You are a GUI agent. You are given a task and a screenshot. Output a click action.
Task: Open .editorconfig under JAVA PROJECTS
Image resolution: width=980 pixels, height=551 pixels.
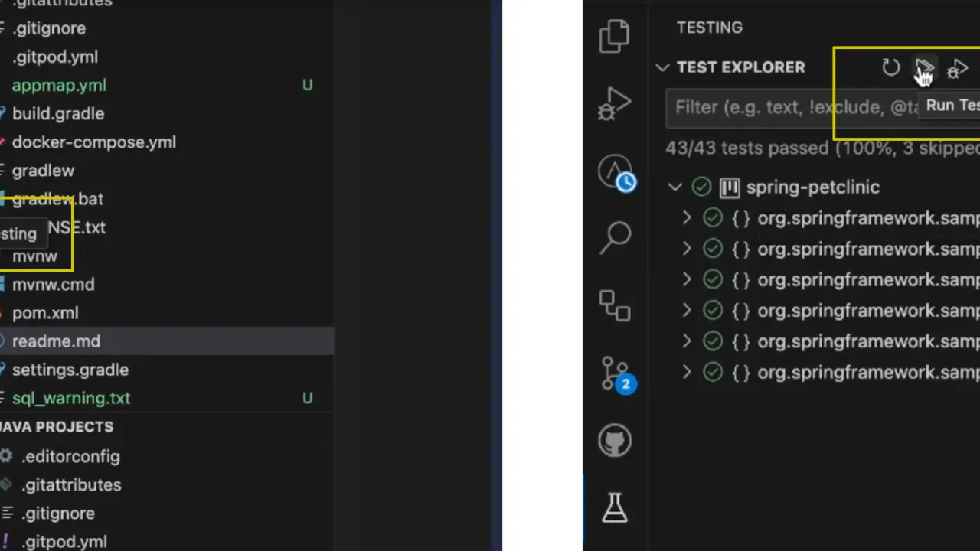pyautogui.click(x=70, y=456)
